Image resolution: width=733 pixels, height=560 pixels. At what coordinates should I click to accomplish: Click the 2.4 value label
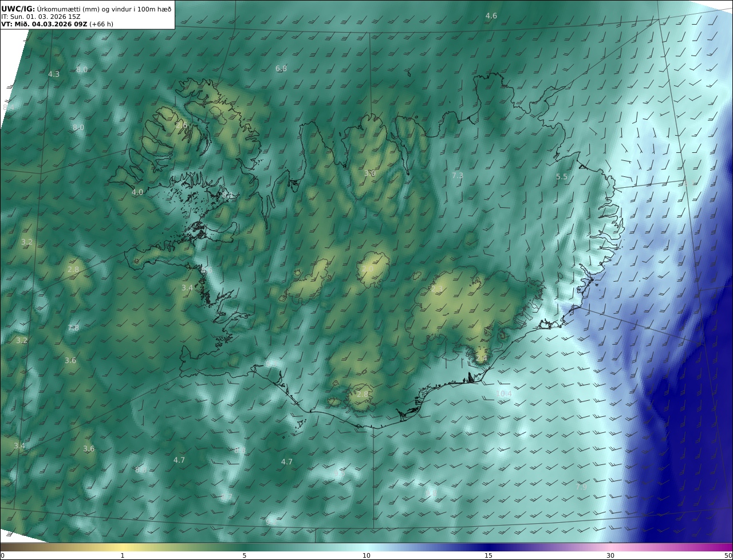click(x=482, y=358)
